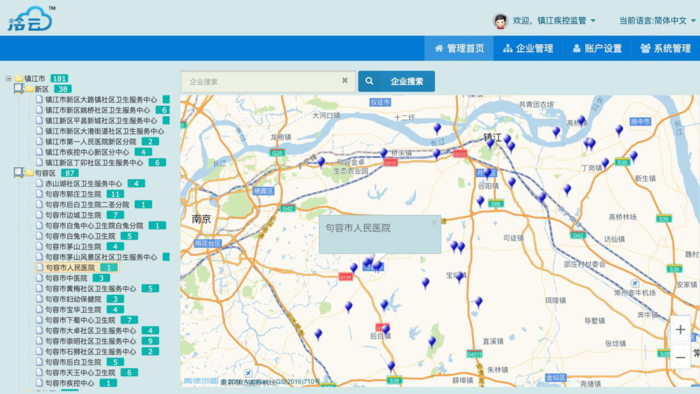Viewport: 700px width, 394px height.
Task: Collapse the 新区 tree folder
Action: pos(18,89)
